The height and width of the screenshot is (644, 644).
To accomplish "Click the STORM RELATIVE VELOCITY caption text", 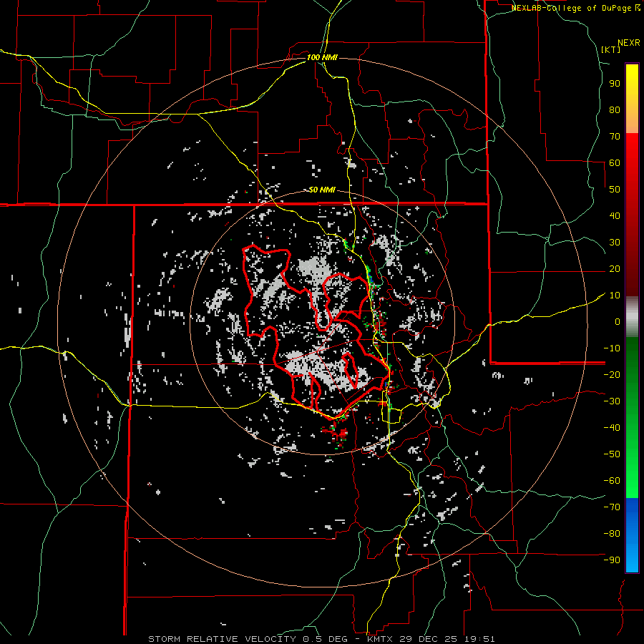I will 221,638.
